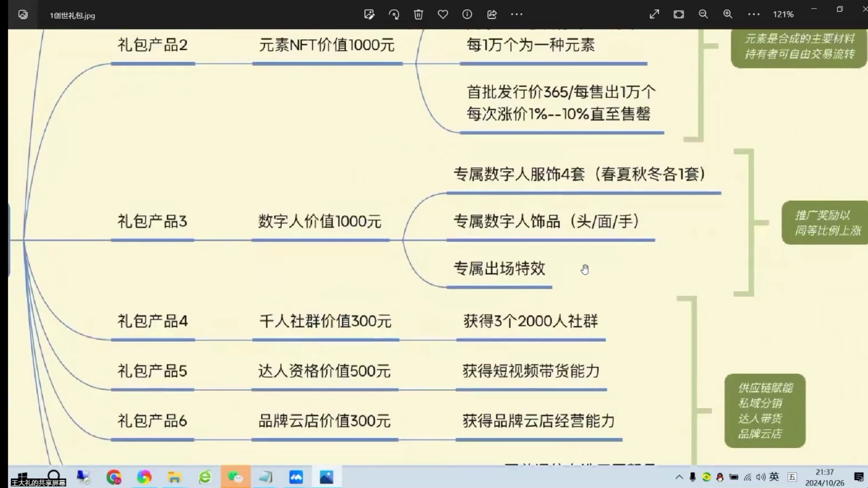Open the colorful swirl browser icon in taskbar
This screenshot has height=488, width=868.
pos(144,477)
